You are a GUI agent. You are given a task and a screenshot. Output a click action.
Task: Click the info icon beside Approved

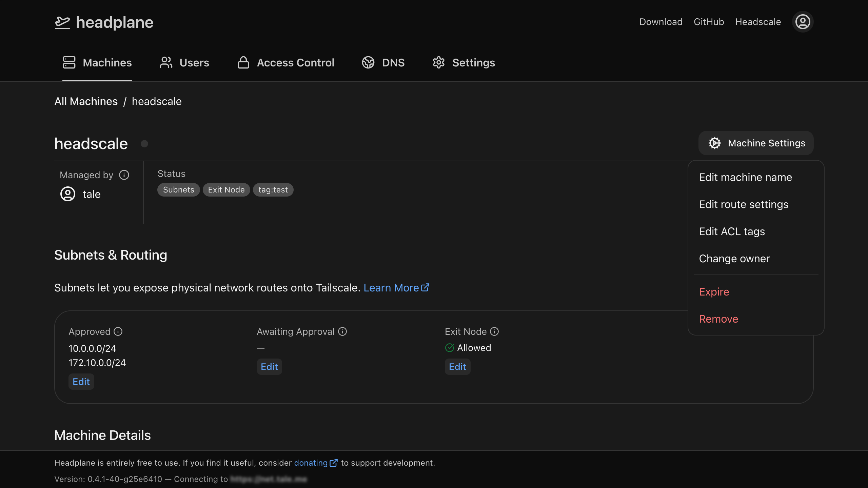[x=118, y=331]
